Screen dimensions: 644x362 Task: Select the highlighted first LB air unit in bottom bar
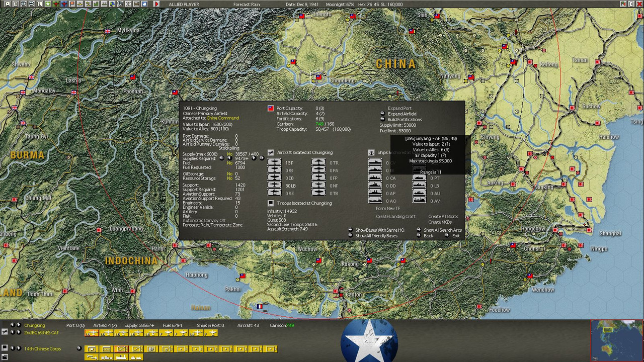click(92, 333)
